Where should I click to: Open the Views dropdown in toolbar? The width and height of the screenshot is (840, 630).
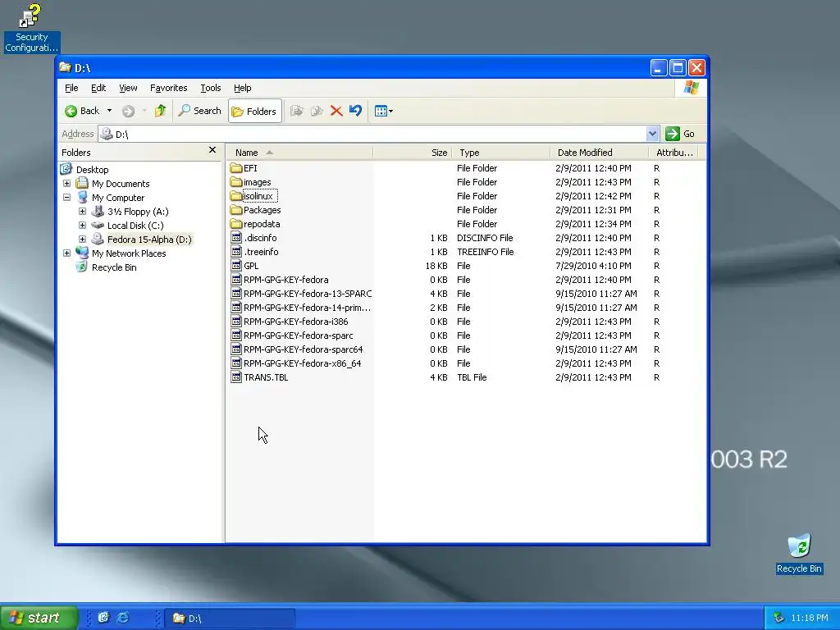(x=384, y=111)
